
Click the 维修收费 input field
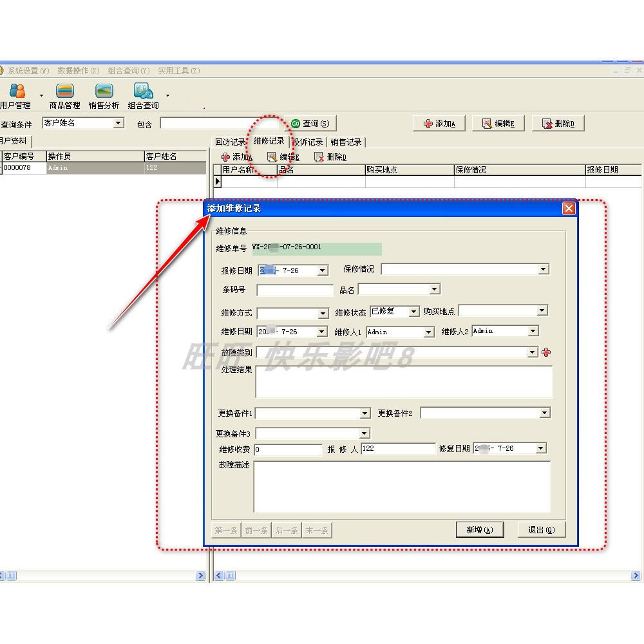pos(289,450)
